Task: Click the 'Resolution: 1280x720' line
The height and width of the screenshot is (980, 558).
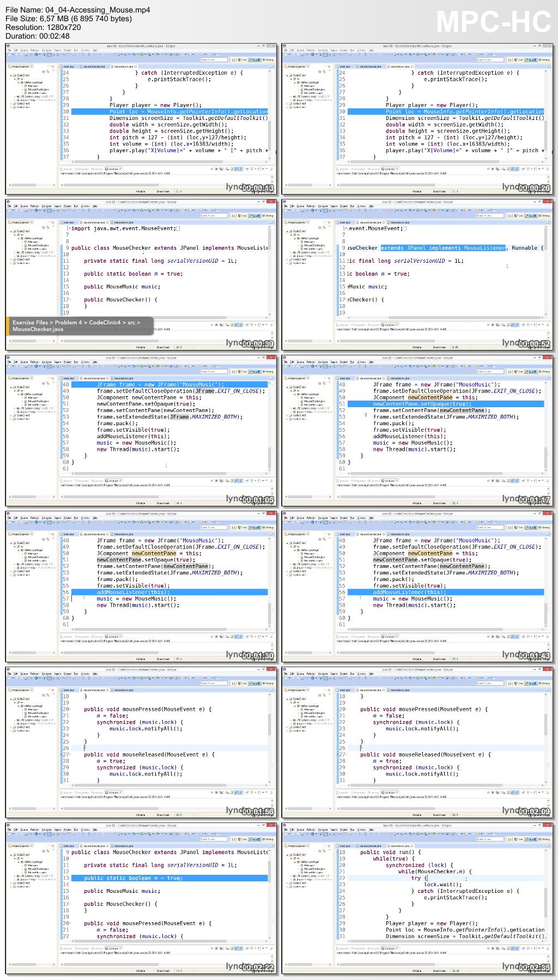Action: tap(43, 27)
